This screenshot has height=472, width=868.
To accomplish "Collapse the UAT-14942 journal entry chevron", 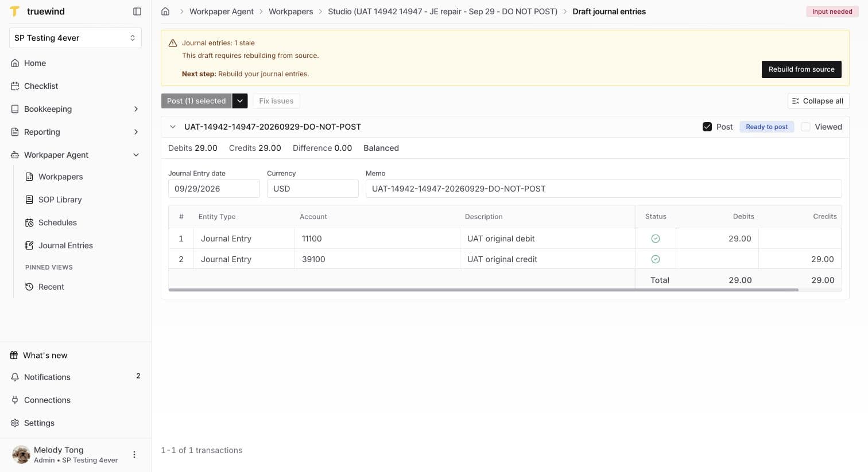I will click(173, 127).
